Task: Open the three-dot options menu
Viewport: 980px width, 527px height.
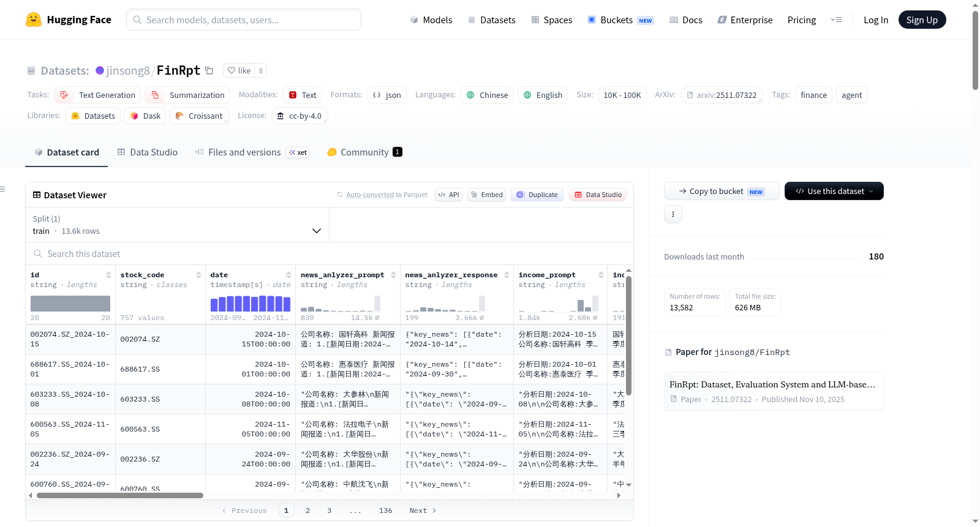Action: 673,214
